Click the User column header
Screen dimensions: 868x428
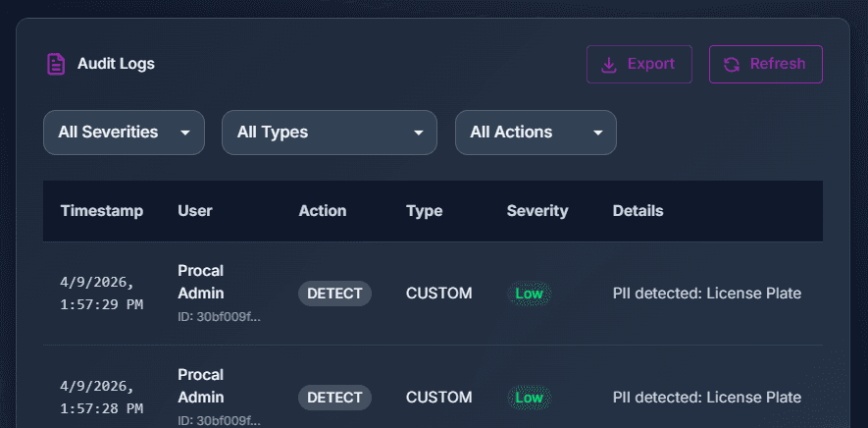195,211
